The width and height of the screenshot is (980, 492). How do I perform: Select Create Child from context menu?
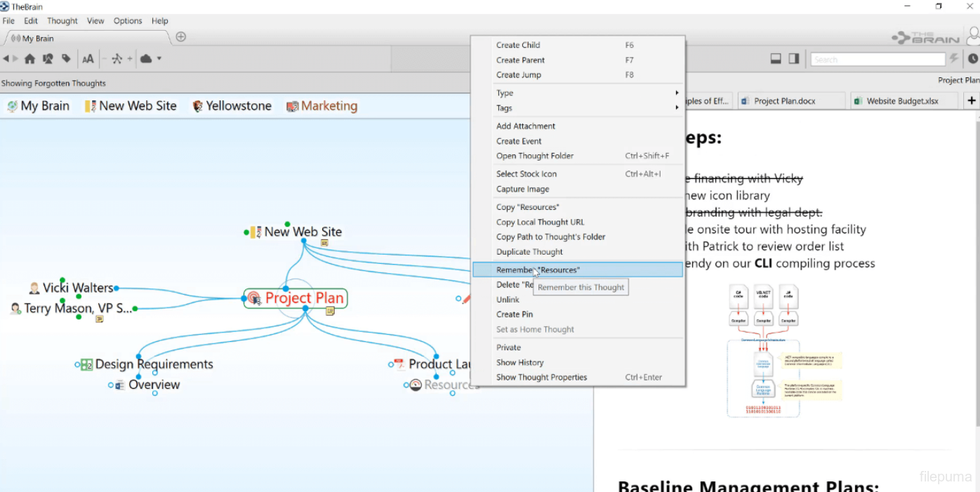click(518, 45)
